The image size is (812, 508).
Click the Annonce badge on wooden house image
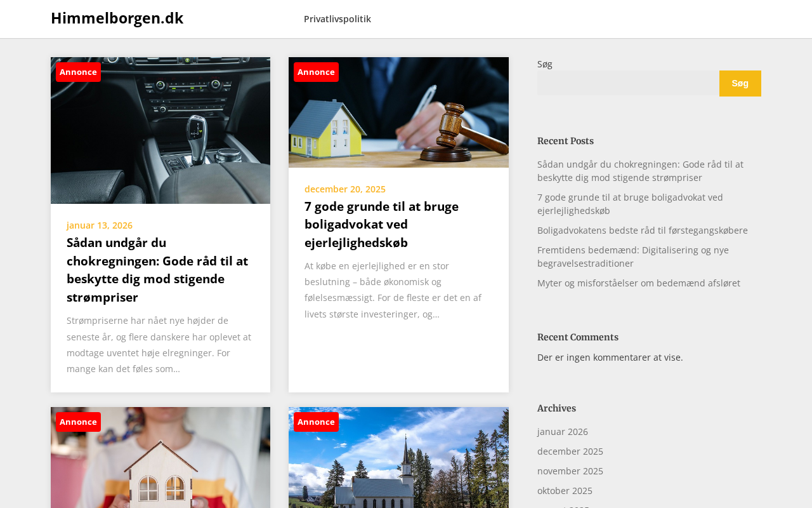point(78,422)
